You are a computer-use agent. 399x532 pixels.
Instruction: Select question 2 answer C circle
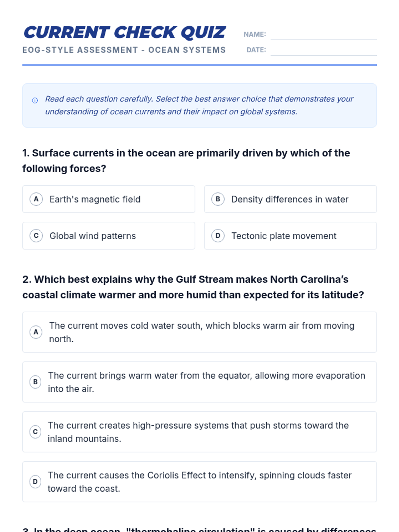pyautogui.click(x=36, y=432)
